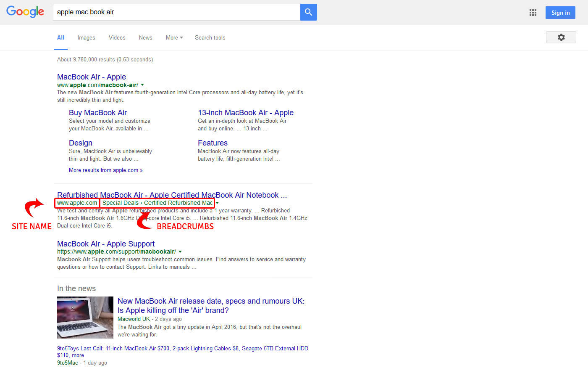Open the settings gear menu

point(561,37)
